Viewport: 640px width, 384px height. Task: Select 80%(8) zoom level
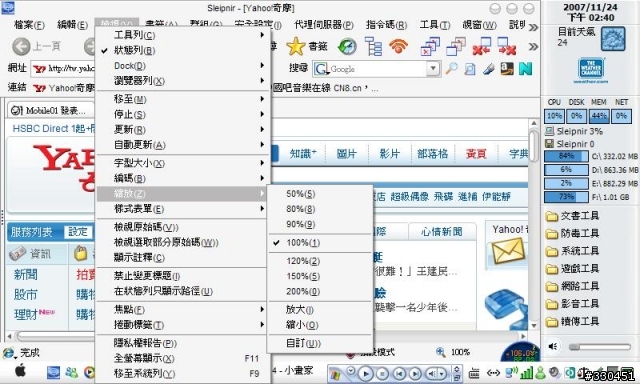tap(320, 209)
